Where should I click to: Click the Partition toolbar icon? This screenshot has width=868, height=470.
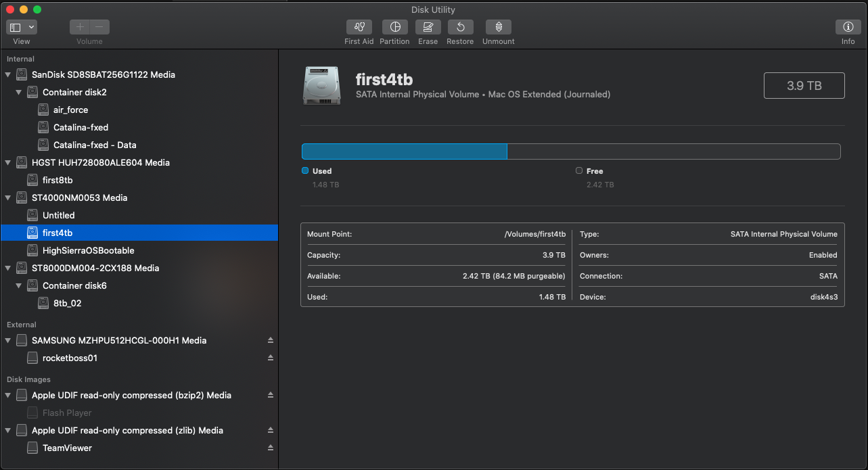pyautogui.click(x=394, y=27)
